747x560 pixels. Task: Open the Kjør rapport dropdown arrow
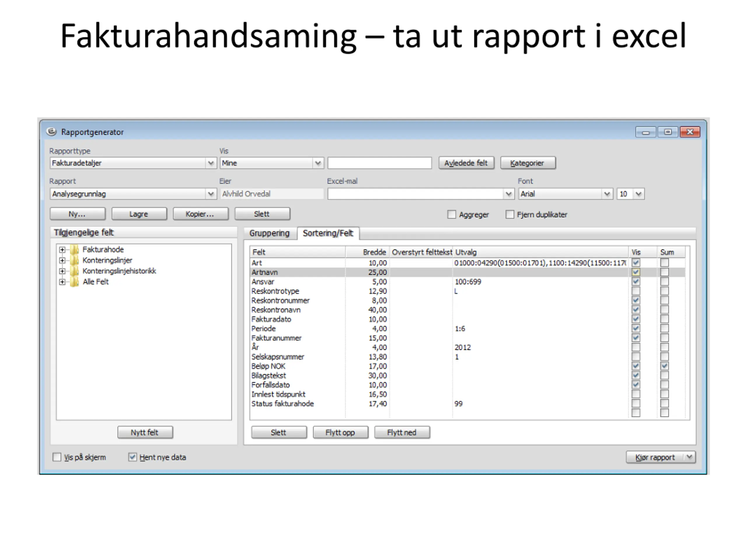pos(690,457)
